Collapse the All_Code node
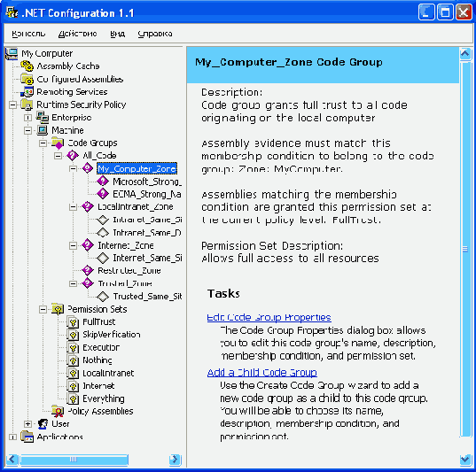The image size is (476, 472). [58, 156]
